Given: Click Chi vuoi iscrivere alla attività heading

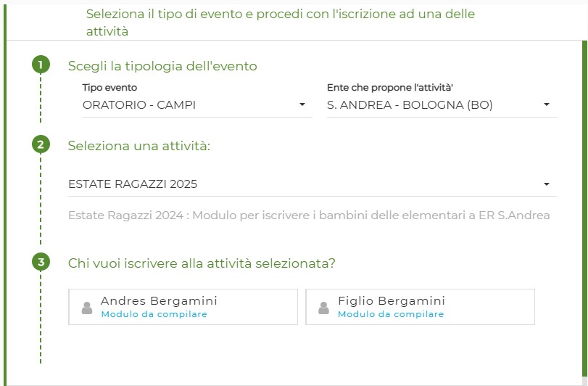Looking at the screenshot, I should (x=202, y=263).
